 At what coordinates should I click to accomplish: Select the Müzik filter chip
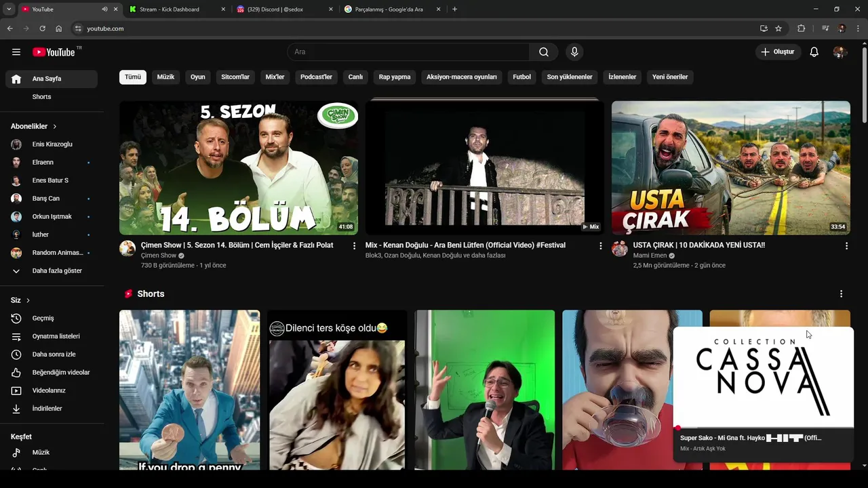click(x=165, y=77)
